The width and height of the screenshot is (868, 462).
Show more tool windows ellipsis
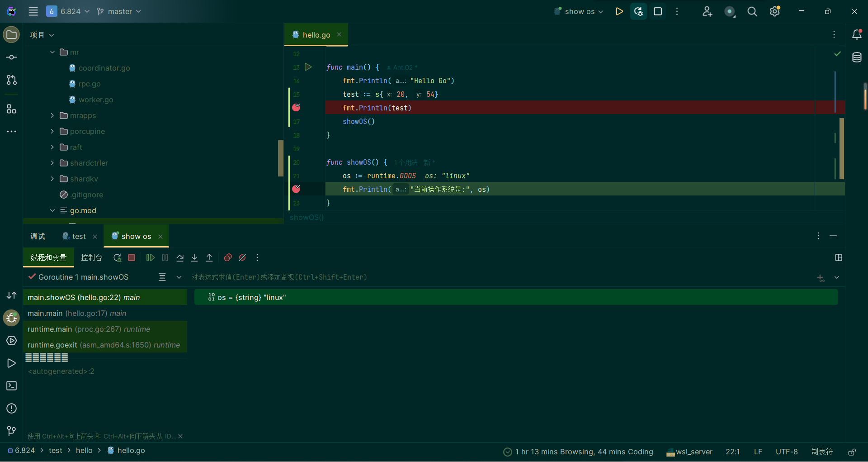pyautogui.click(x=11, y=132)
